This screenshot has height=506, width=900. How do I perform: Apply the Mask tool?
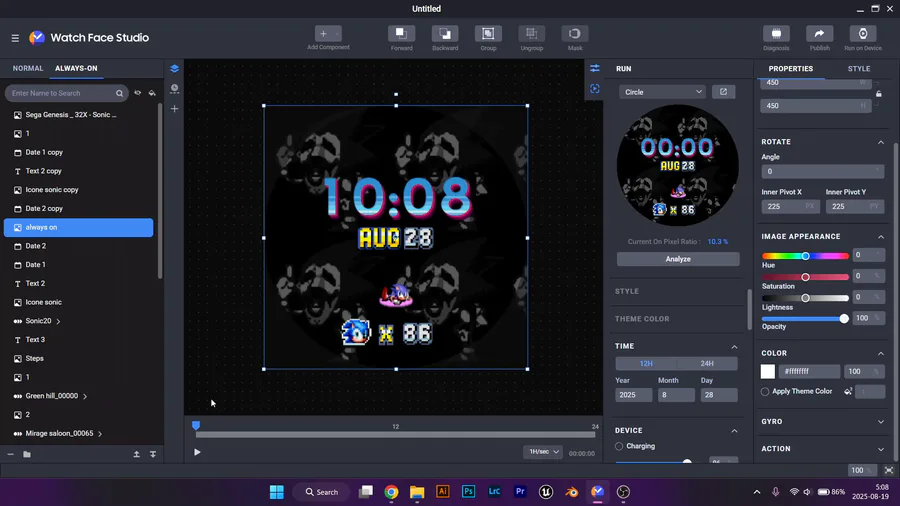(575, 34)
